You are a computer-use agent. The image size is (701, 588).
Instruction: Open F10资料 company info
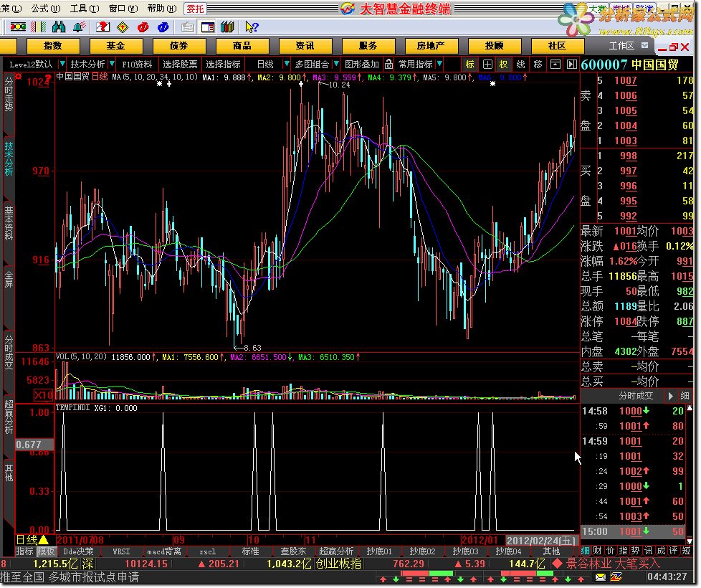pos(137,65)
